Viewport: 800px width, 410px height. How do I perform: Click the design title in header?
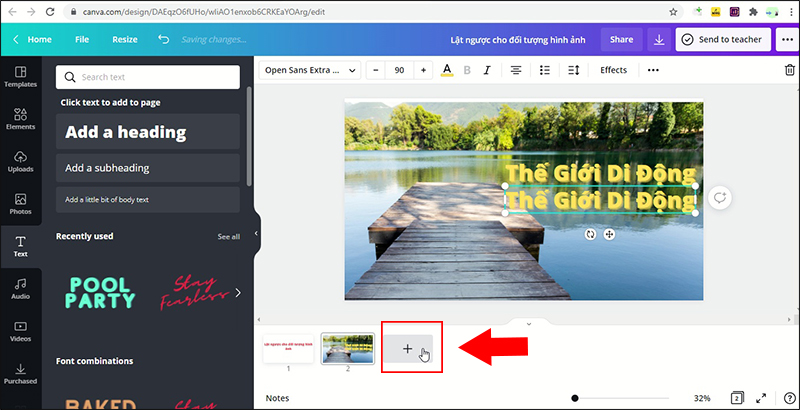[518, 39]
